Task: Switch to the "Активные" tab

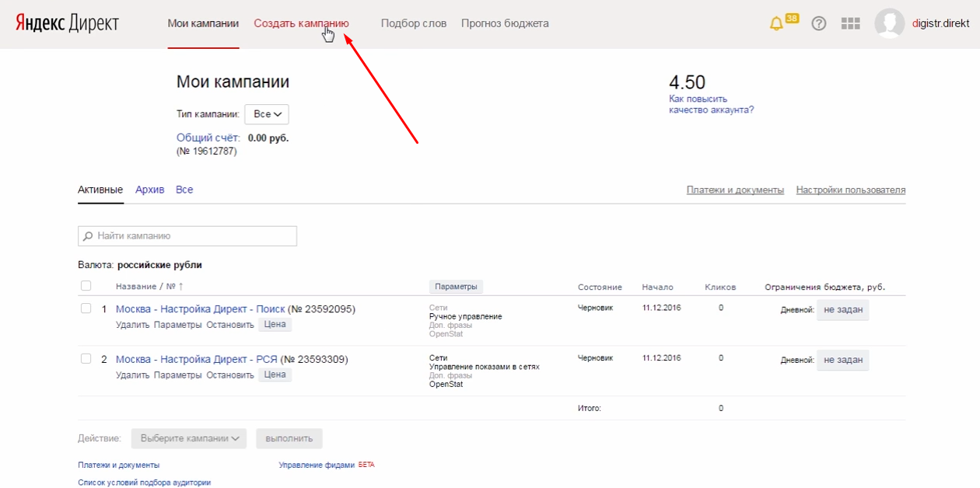Action: coord(100,190)
